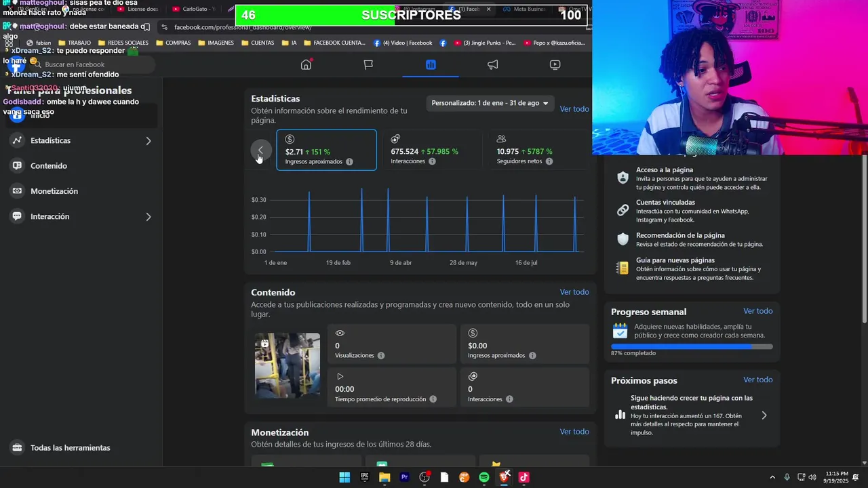This screenshot has height=488, width=868.
Task: Open the (4) Video | Facebook bookmark
Action: [x=403, y=43]
